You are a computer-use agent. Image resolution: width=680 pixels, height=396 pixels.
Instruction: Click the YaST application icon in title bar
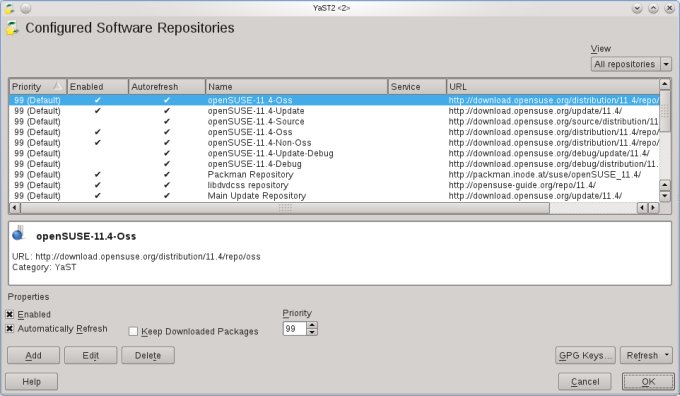pyautogui.click(x=10, y=8)
